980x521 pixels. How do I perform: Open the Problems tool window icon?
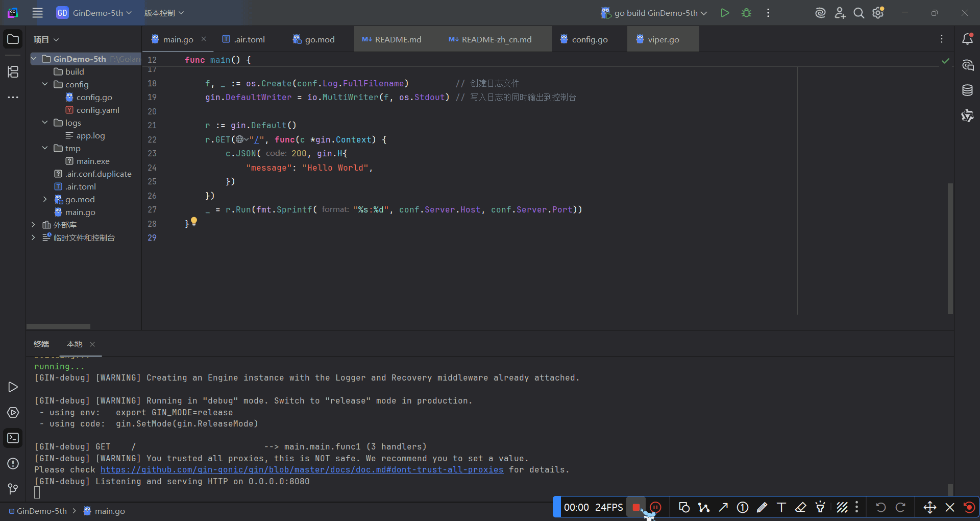click(x=13, y=463)
